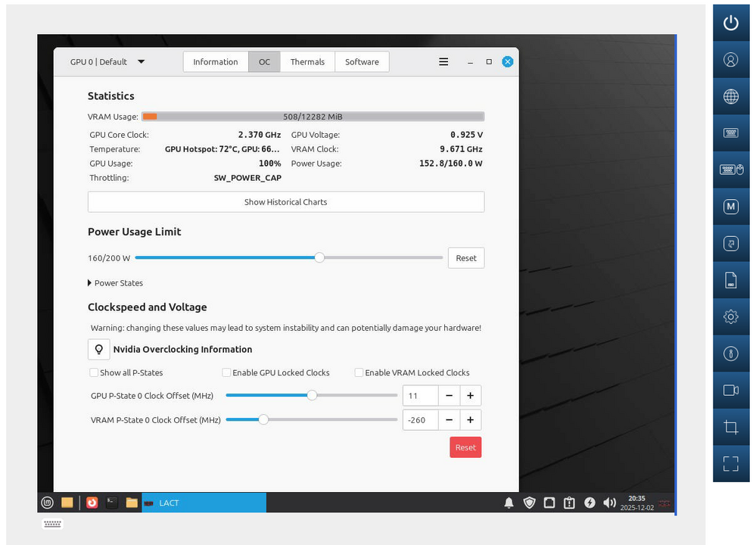The image size is (756, 545).
Task: Increase GPU P-State 0 clock offset with plus
Action: pos(470,396)
